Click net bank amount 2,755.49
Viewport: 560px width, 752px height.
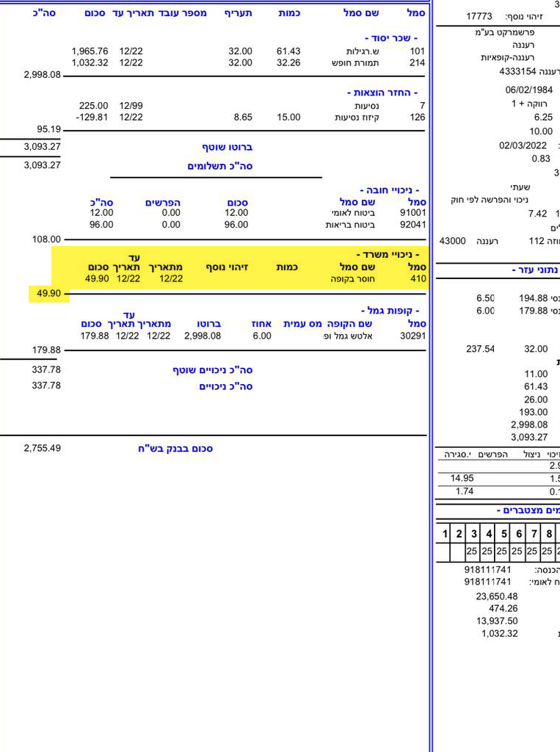[x=42, y=448]
